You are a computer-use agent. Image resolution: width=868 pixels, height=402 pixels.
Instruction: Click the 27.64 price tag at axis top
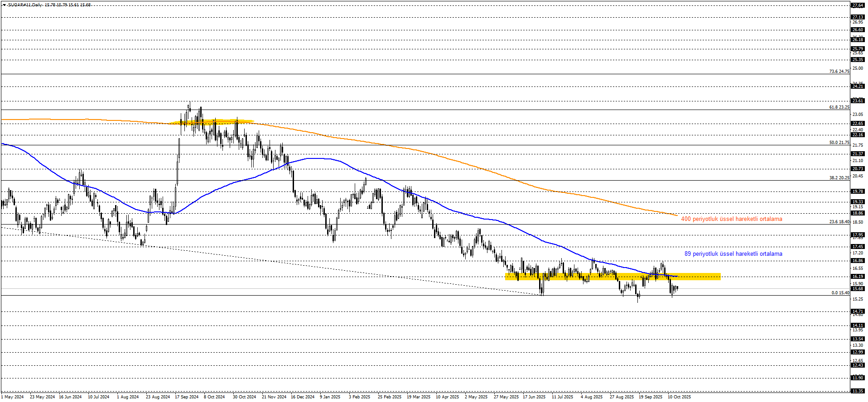coord(857,6)
